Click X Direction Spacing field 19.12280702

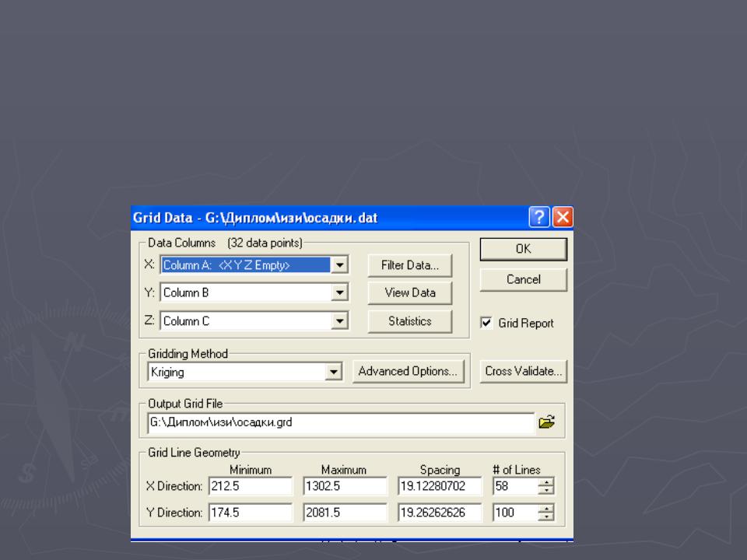coord(440,486)
